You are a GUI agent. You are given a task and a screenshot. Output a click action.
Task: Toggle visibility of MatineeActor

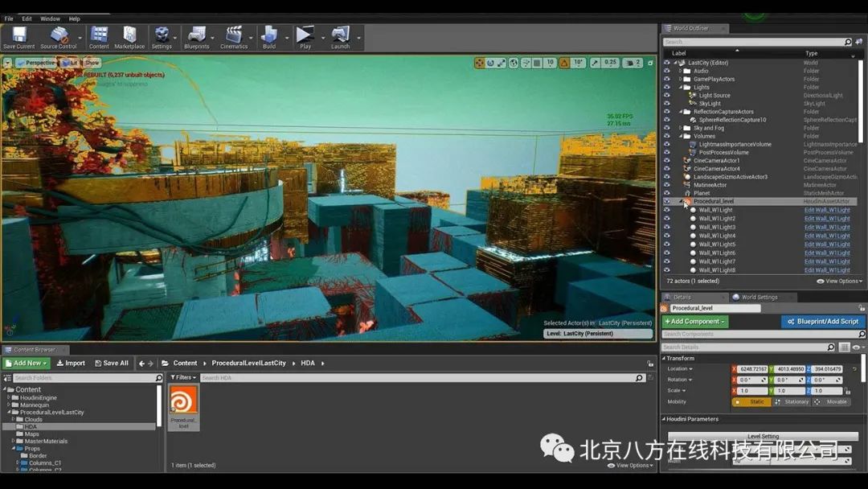666,185
